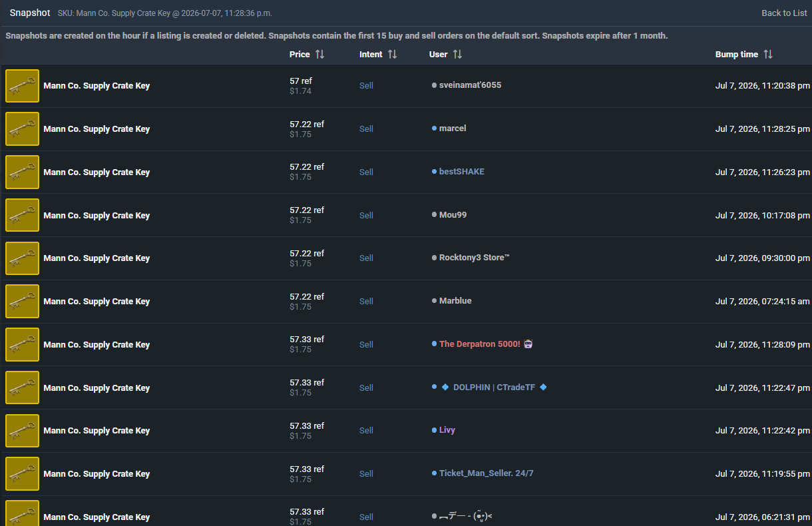Open bestSHAKE user profile
The image size is (812, 526).
click(x=462, y=172)
